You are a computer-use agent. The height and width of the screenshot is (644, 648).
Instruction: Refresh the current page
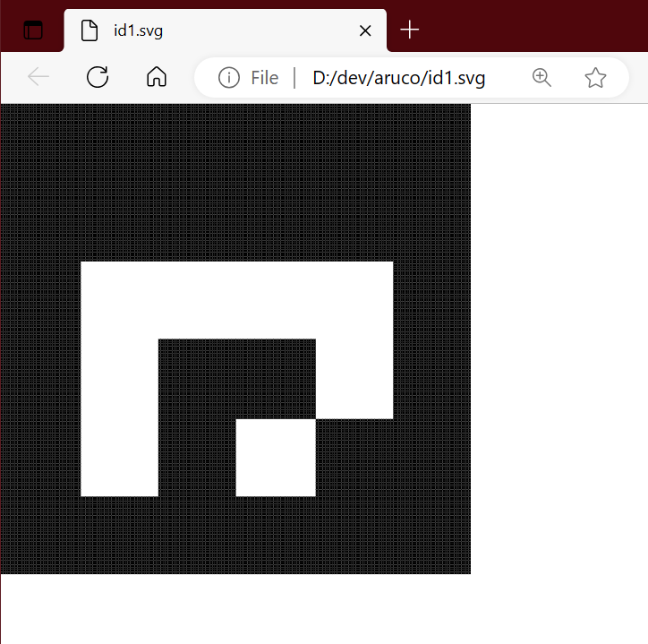[98, 77]
